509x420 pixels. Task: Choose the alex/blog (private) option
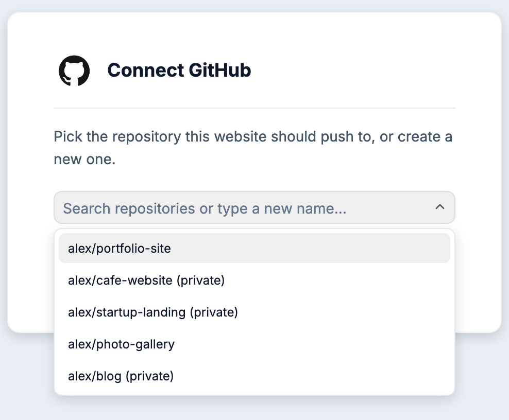(x=254, y=376)
